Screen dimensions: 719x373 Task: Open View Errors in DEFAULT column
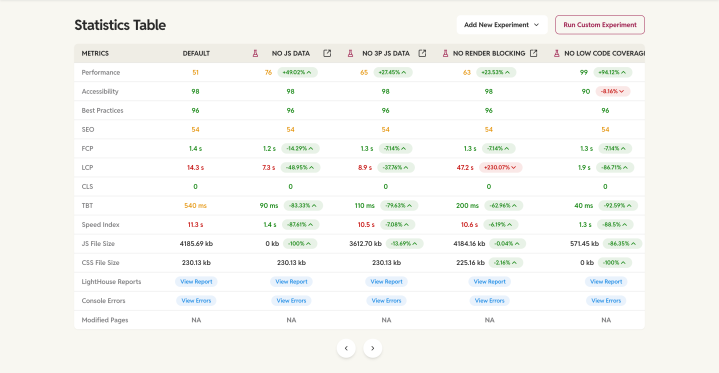coord(196,301)
